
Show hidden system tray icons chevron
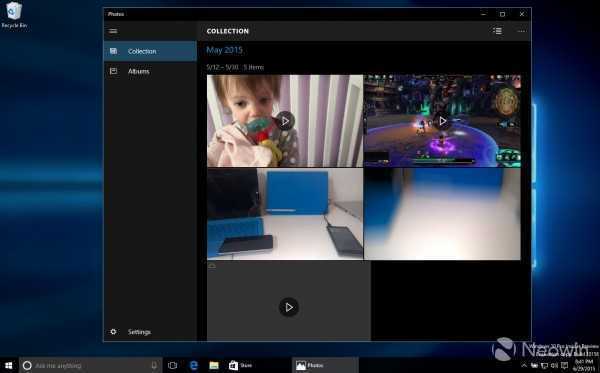pos(524,366)
